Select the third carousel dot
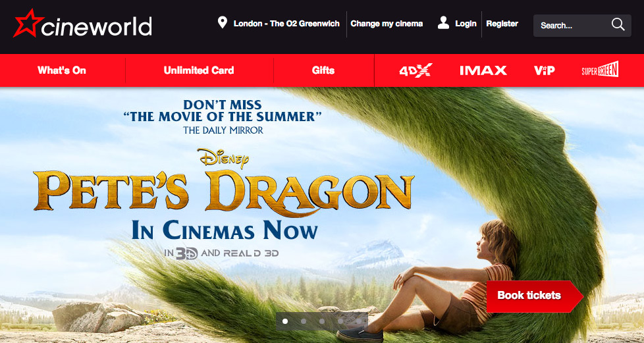The width and height of the screenshot is (644, 343). pyautogui.click(x=322, y=321)
